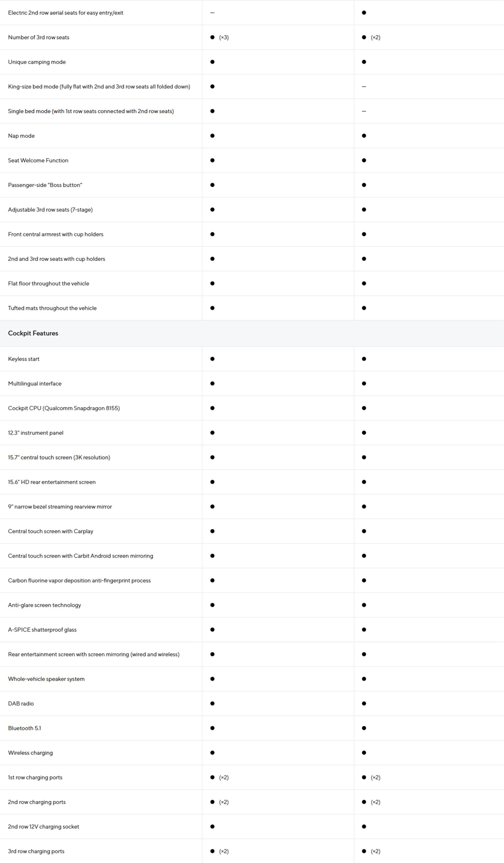Click the A-SPICE shatterproof glass label
The image size is (504, 863).
tap(42, 630)
